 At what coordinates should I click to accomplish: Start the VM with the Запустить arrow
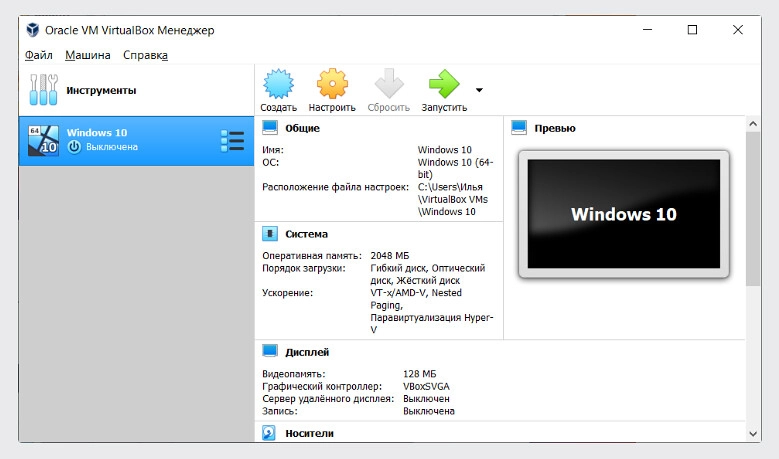click(x=444, y=83)
